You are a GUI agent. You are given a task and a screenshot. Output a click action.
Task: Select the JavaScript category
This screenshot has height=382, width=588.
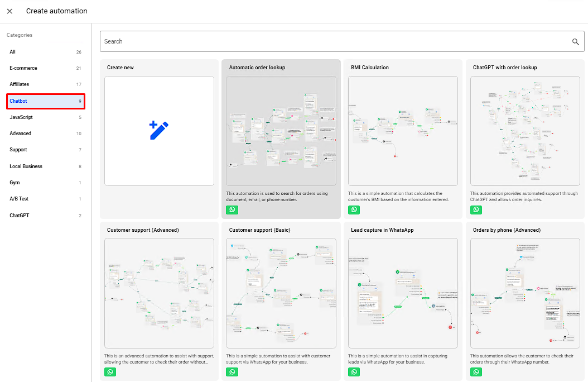[46, 117]
